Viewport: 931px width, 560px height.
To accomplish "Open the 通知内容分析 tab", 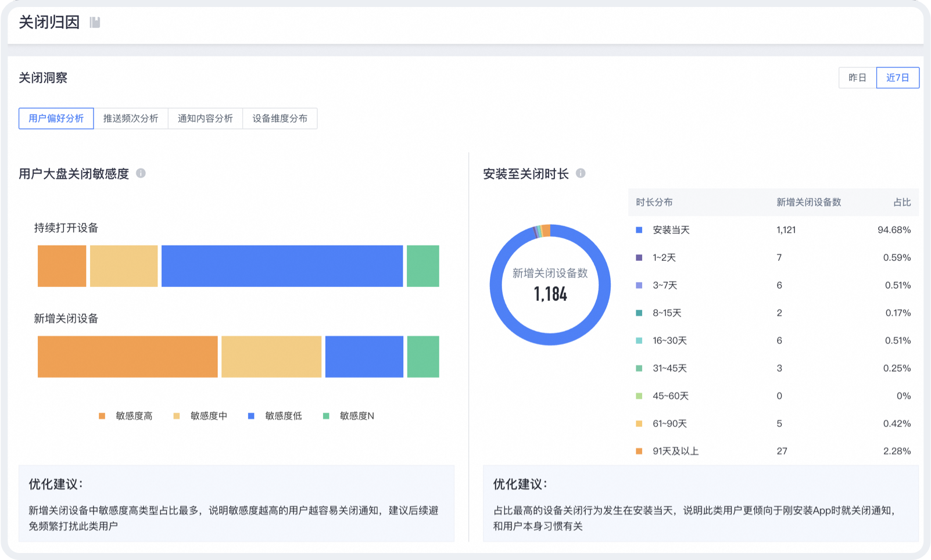I will pyautogui.click(x=205, y=119).
